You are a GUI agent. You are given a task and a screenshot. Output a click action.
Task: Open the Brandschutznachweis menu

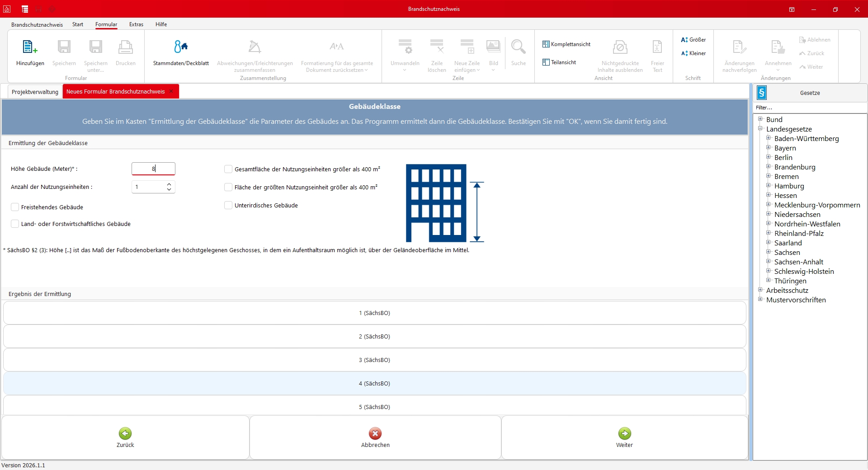click(37, 24)
